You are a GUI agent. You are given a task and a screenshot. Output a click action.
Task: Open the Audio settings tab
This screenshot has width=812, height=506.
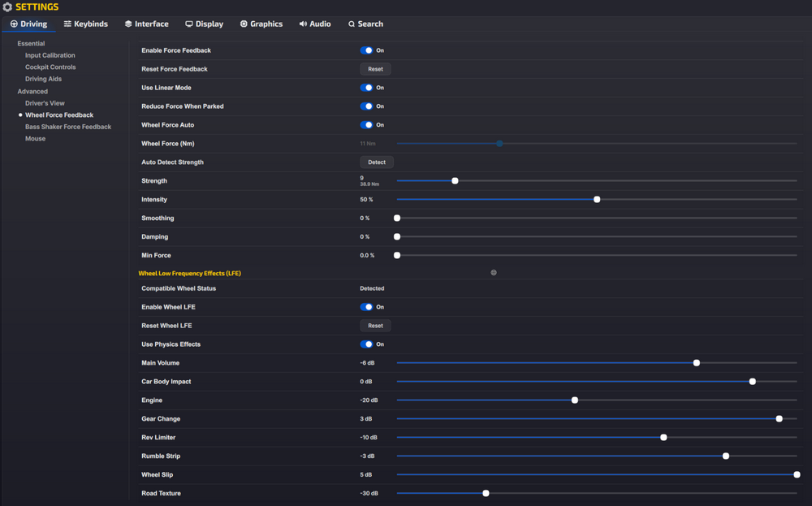(x=314, y=24)
